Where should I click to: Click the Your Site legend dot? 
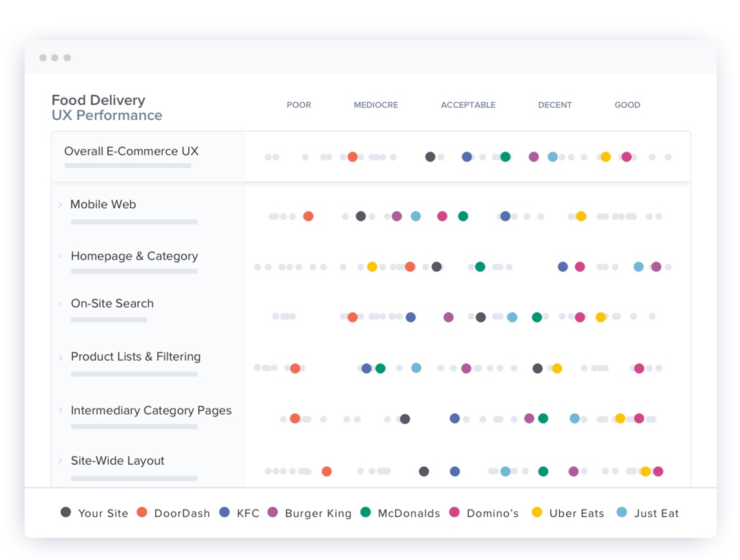point(66,512)
